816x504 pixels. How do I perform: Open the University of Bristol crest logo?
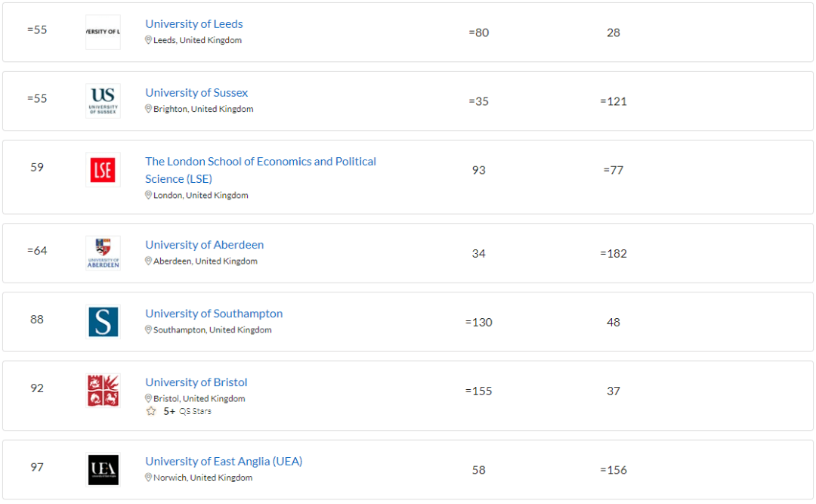(103, 391)
